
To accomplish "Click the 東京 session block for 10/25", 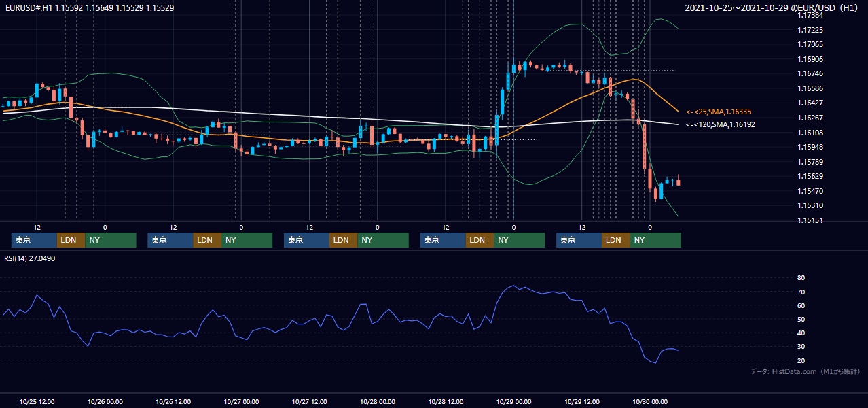I will (34, 240).
